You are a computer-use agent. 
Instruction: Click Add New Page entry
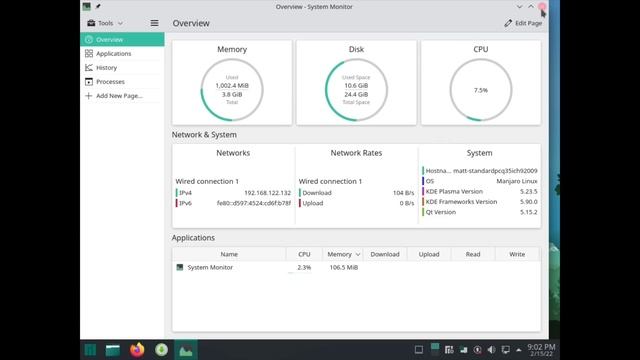pos(122,96)
